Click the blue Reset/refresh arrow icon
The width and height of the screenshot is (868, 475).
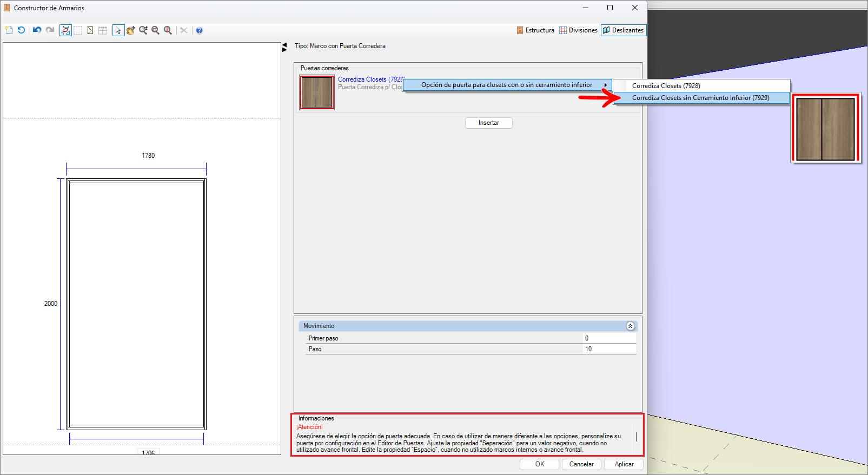coord(21,30)
